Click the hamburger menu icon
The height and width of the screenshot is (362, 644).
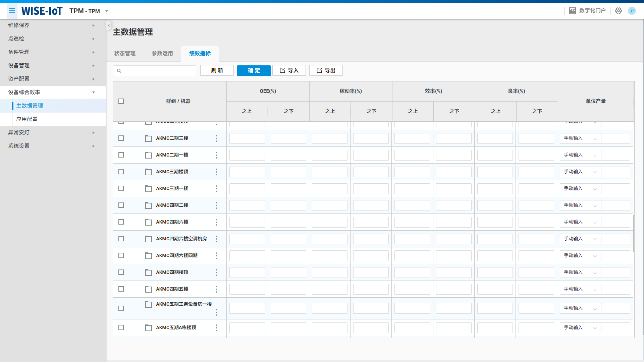(12, 11)
